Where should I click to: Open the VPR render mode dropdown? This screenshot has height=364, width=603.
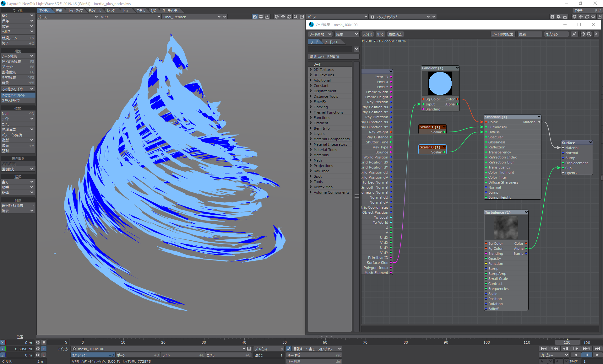[x=130, y=17]
